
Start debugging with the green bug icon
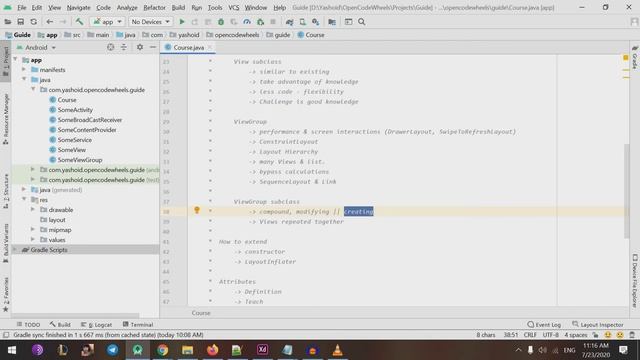tap(221, 22)
